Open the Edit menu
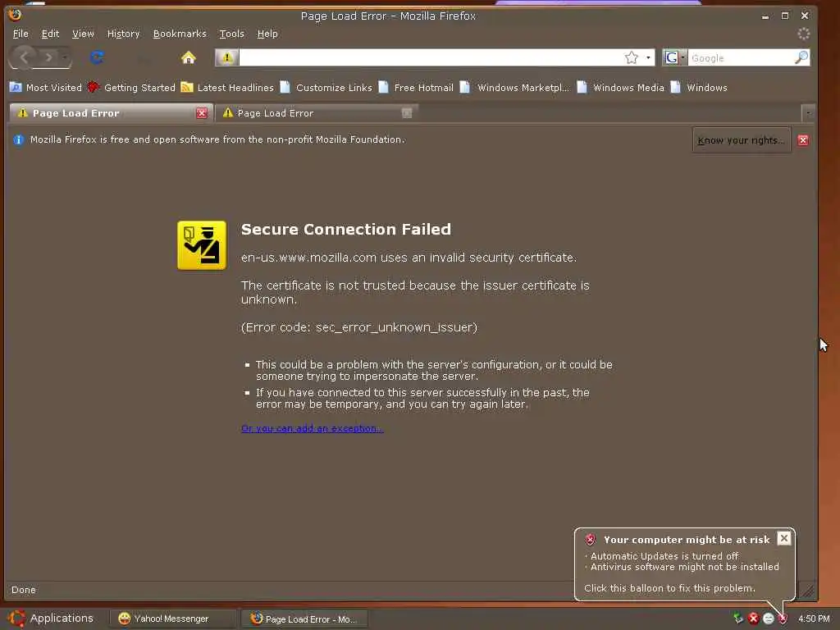This screenshot has height=630, width=840. pos(50,34)
